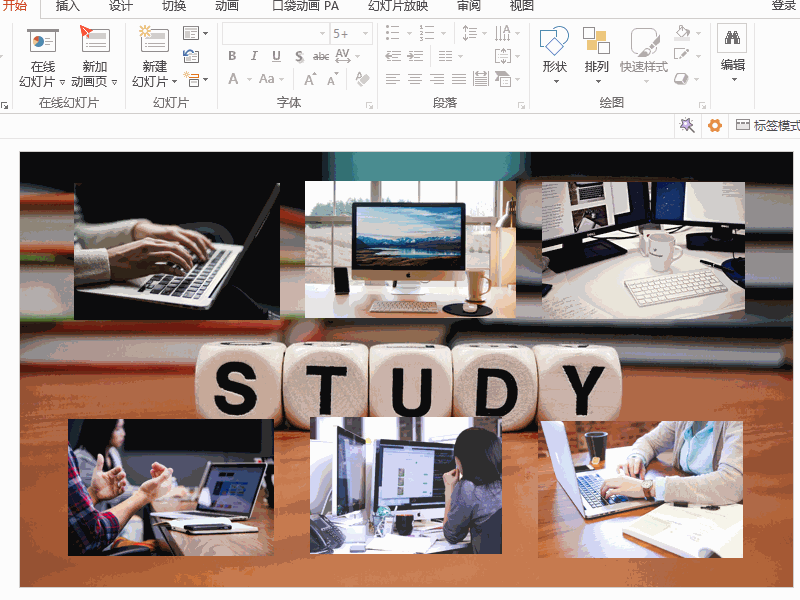Switch to the 切换 tab
This screenshot has height=600, width=800.
[x=173, y=6]
